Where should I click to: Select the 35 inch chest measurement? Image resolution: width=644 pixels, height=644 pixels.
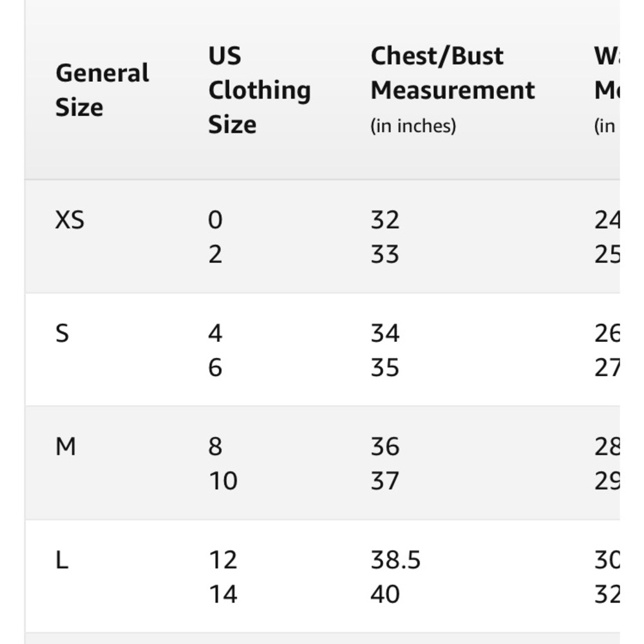[x=384, y=368]
